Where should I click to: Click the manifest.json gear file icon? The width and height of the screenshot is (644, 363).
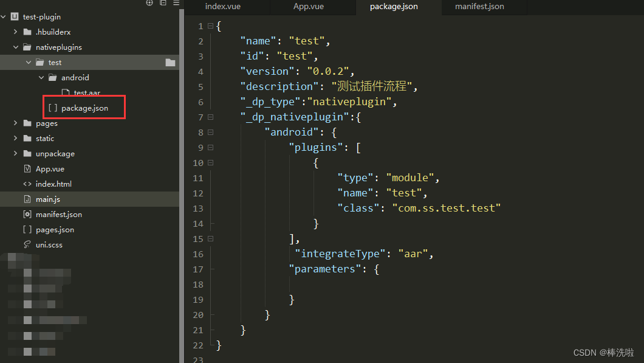[x=27, y=215]
